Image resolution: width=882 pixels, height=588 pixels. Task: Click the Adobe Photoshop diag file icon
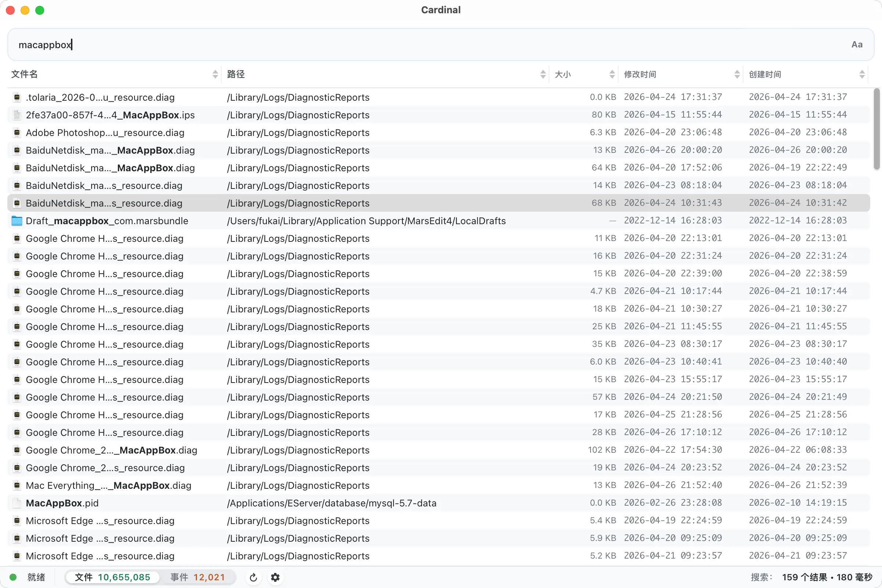(x=17, y=133)
